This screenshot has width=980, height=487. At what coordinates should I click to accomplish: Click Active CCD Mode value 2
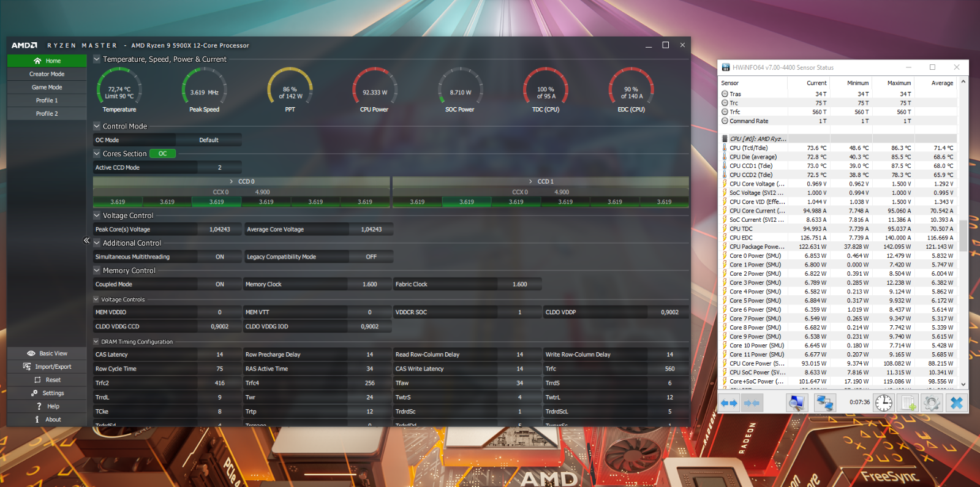click(220, 168)
